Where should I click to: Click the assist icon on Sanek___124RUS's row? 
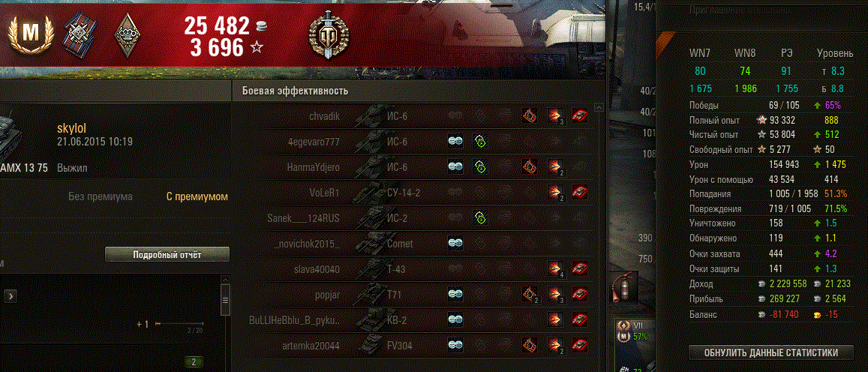pos(480,217)
